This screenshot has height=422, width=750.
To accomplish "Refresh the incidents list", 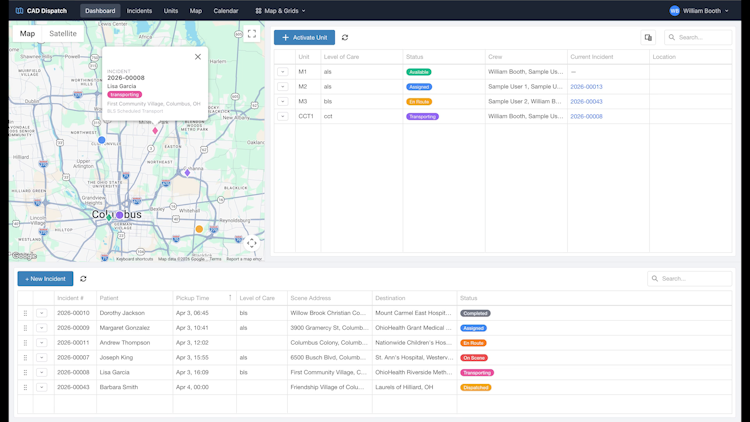I will click(83, 278).
